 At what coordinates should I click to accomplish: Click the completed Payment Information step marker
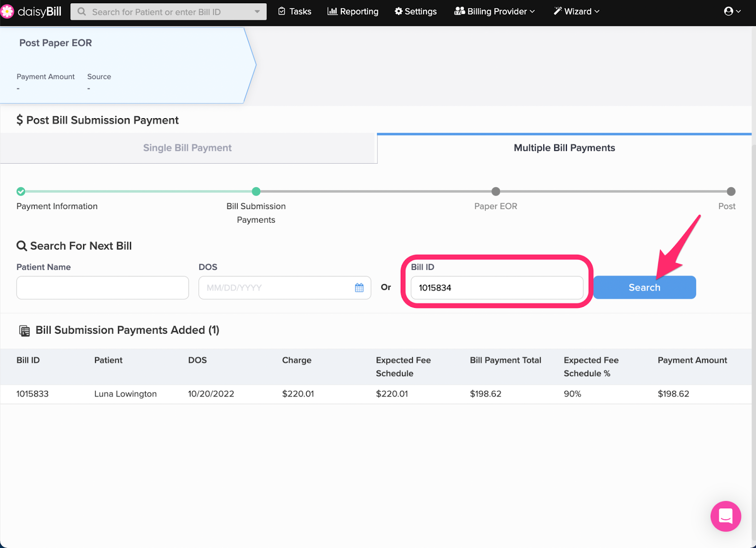21,191
